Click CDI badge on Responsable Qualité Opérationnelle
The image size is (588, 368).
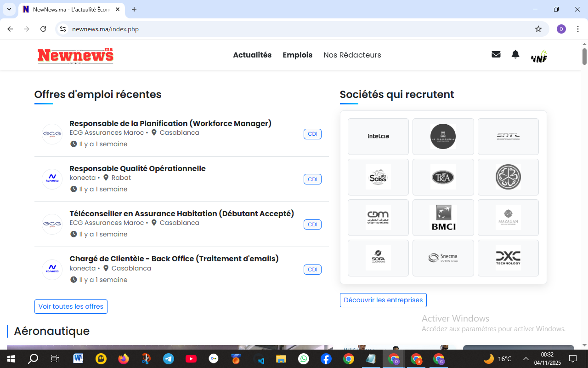[x=312, y=179]
